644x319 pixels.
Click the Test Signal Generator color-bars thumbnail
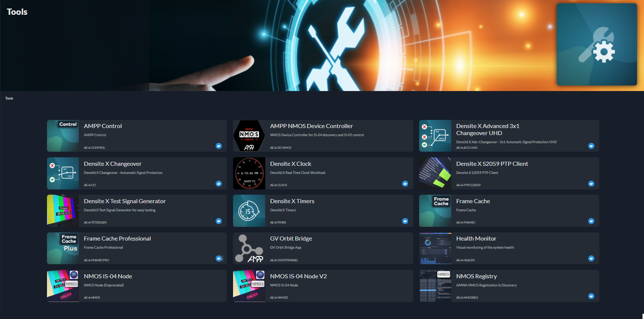coord(63,211)
